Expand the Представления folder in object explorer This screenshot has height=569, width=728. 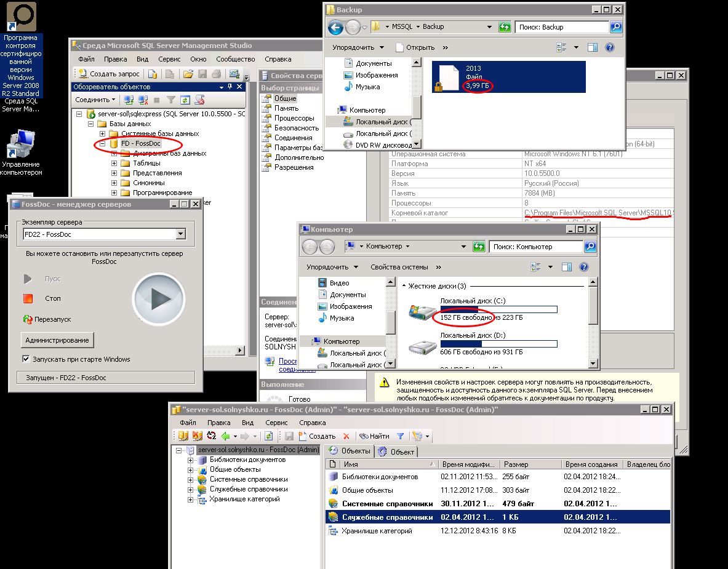coord(114,173)
